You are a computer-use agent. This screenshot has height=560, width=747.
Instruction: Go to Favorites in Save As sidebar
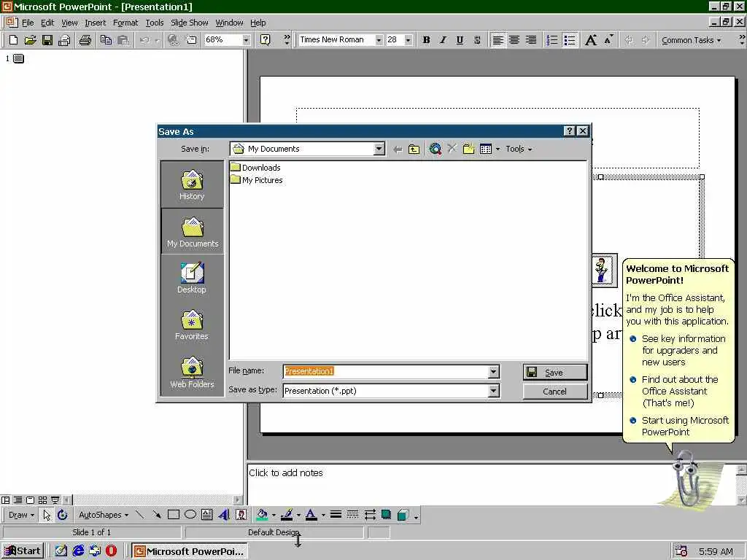click(192, 324)
